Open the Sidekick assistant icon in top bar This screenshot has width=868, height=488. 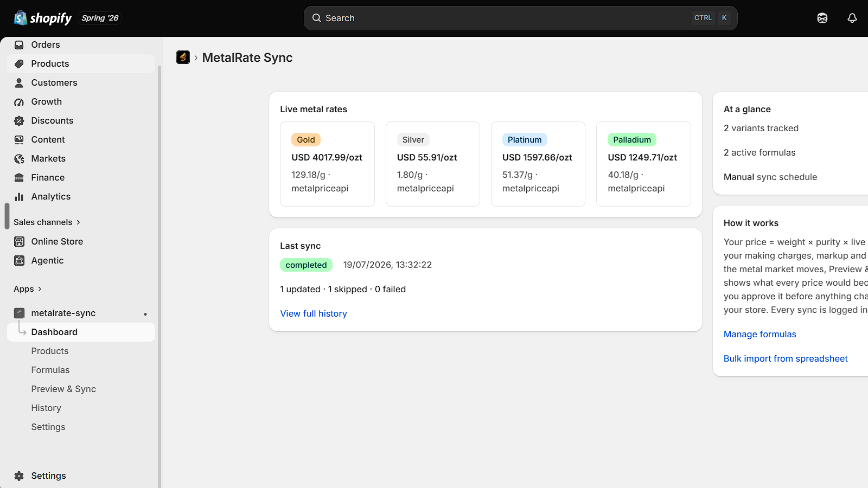pyautogui.click(x=822, y=18)
